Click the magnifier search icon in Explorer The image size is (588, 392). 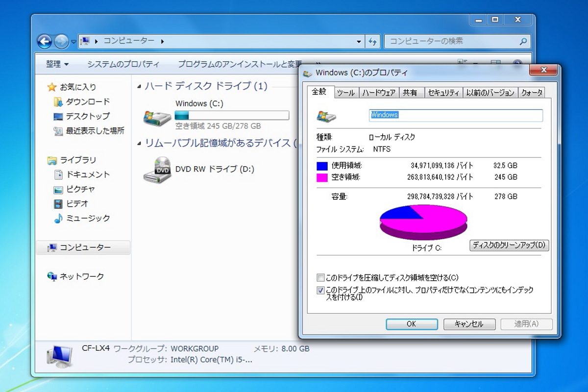click(x=524, y=41)
